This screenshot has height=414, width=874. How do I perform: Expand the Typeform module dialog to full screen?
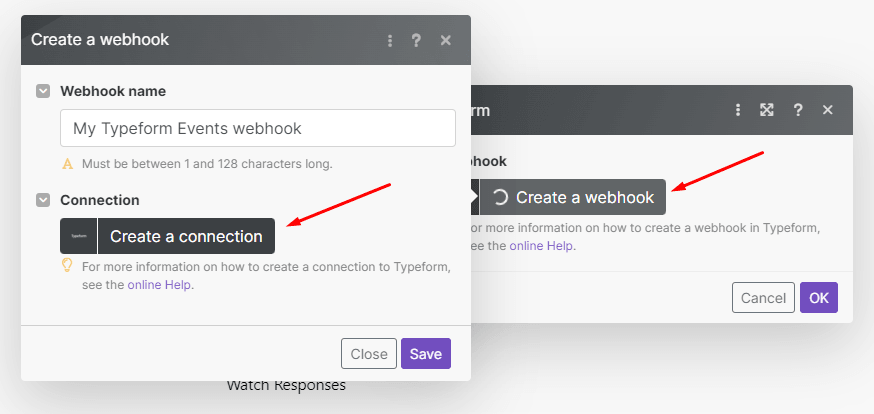767,110
